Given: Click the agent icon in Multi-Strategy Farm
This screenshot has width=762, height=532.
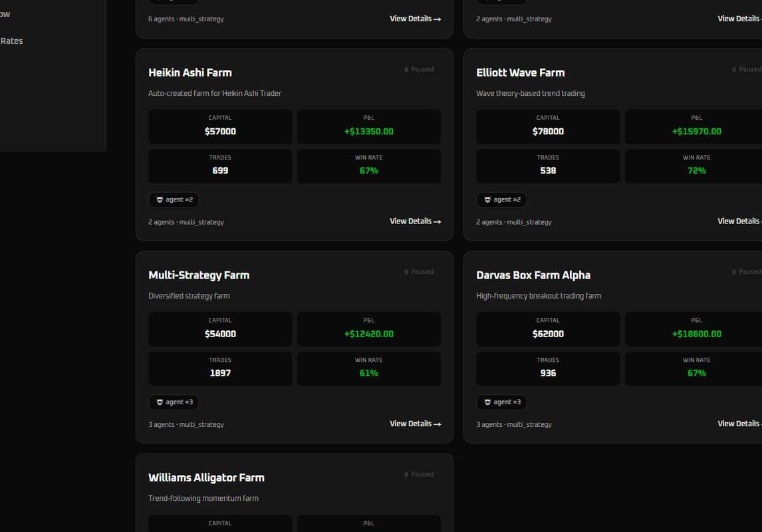Looking at the screenshot, I should pyautogui.click(x=160, y=402).
